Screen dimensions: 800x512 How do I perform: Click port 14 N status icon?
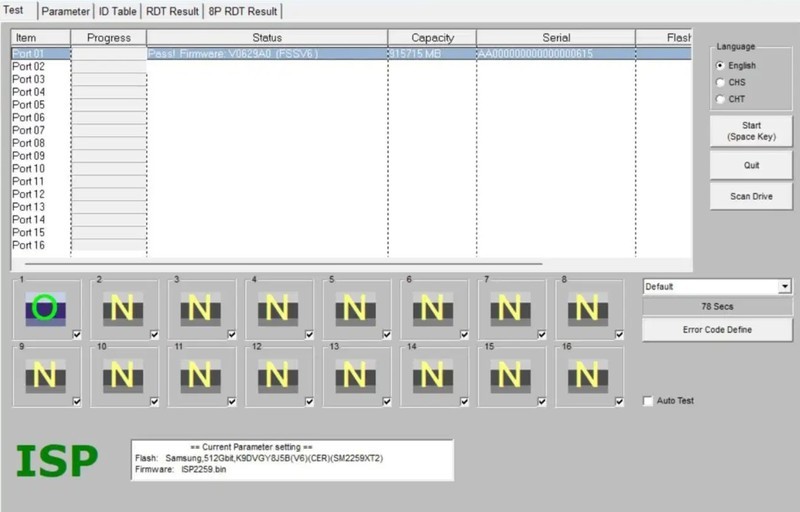pyautogui.click(x=433, y=376)
